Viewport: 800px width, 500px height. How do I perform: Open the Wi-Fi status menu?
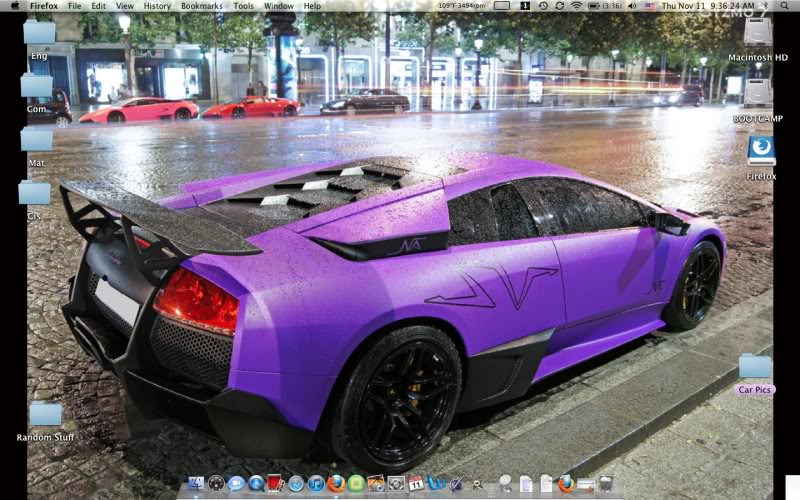pos(577,6)
